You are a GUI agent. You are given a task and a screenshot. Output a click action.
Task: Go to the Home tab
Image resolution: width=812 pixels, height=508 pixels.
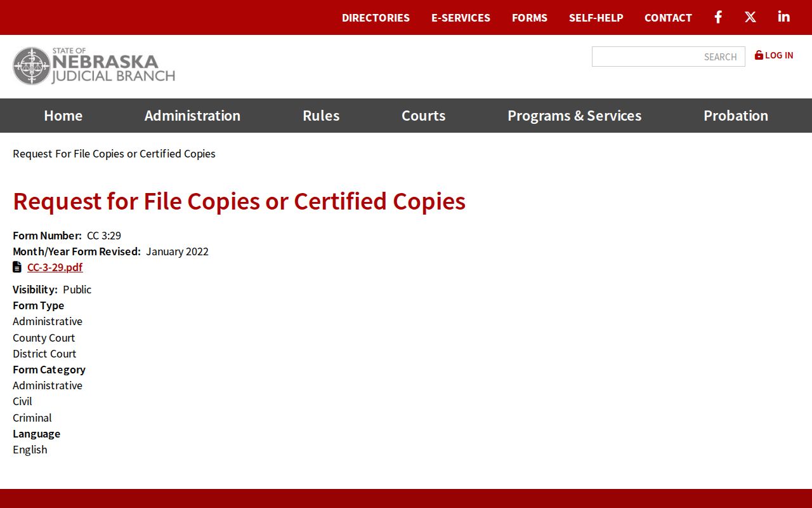click(x=63, y=116)
